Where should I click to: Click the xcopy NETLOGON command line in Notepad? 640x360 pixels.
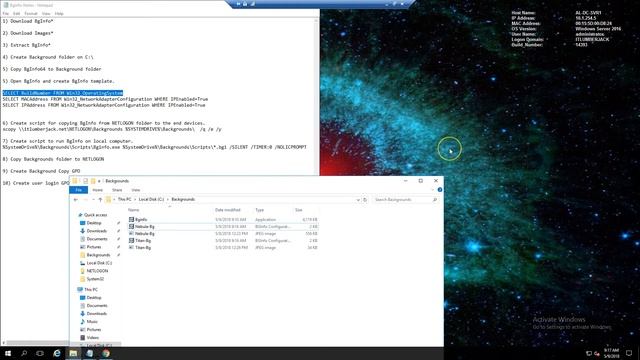tap(112, 129)
